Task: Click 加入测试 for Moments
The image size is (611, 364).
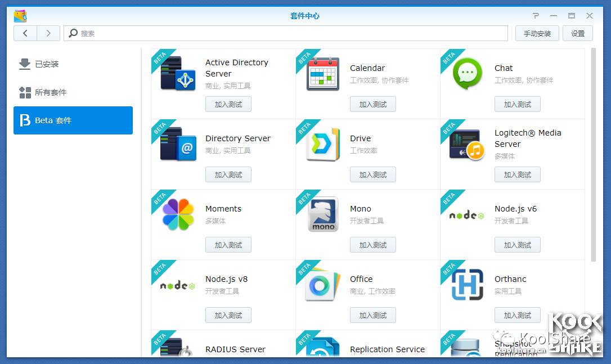Action: (x=228, y=245)
